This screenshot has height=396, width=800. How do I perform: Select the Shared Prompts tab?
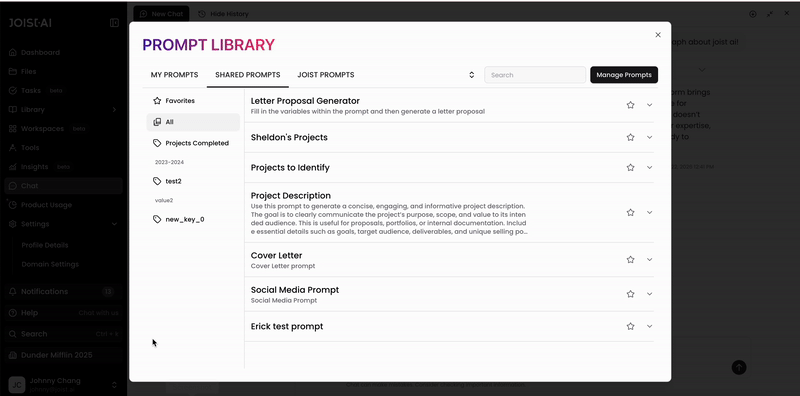[247, 75]
